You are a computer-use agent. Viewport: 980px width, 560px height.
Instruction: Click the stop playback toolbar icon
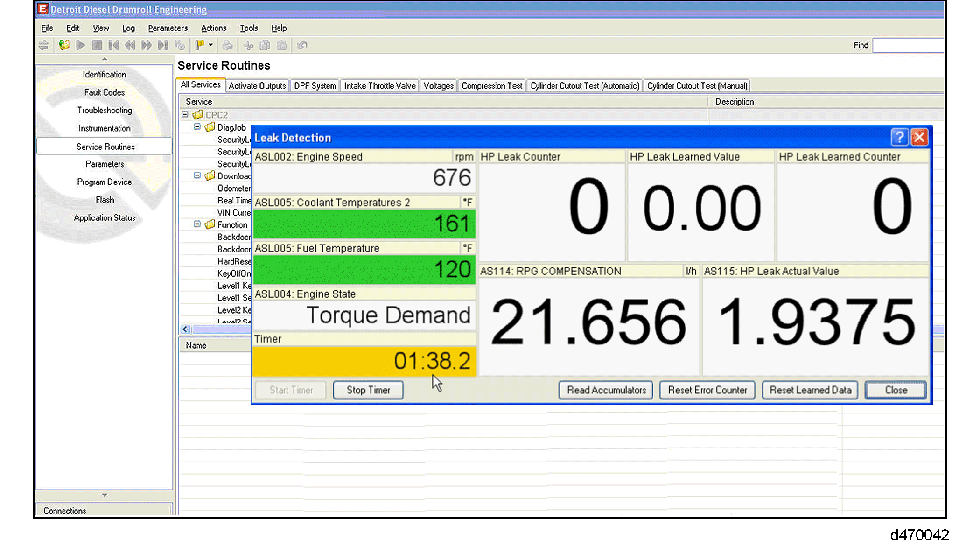(x=97, y=45)
